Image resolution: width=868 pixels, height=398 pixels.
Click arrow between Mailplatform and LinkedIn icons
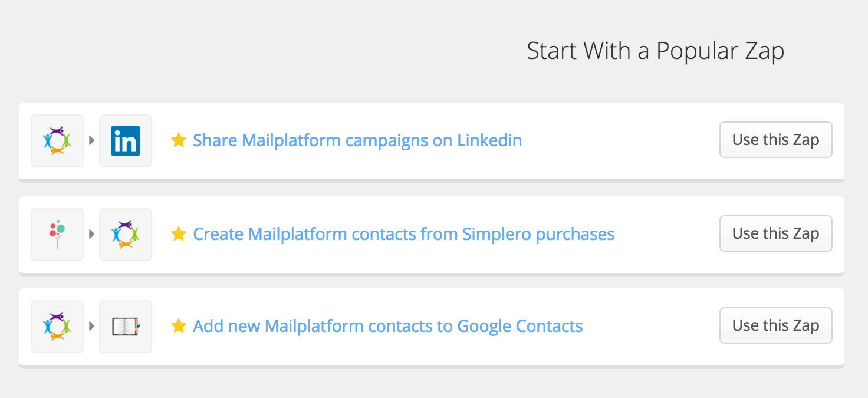coord(91,141)
